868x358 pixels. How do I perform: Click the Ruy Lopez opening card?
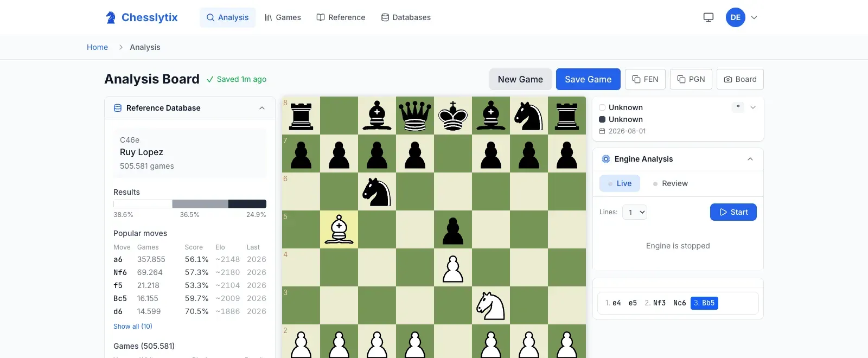190,153
